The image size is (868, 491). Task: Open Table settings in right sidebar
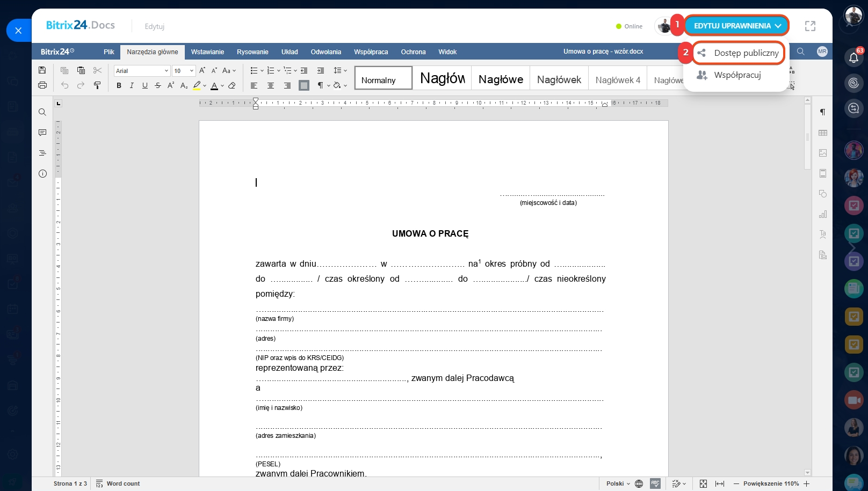[x=822, y=133]
